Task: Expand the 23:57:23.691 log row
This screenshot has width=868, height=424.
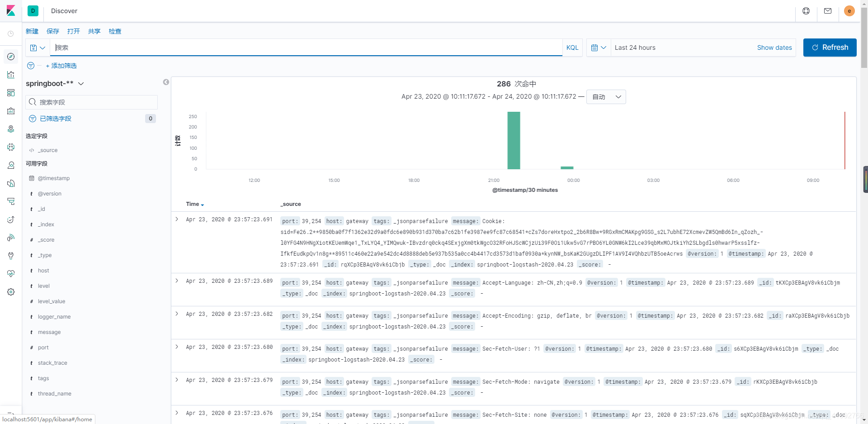Action: 177,219
